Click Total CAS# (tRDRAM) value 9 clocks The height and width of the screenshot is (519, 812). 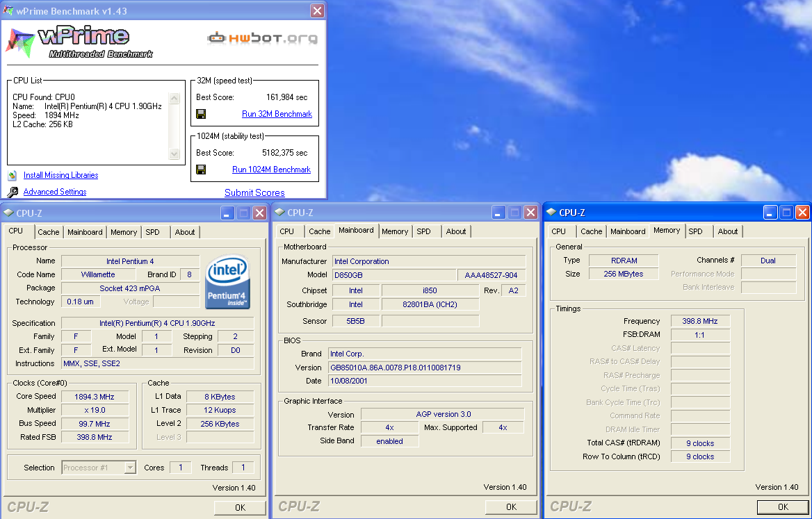coord(700,443)
